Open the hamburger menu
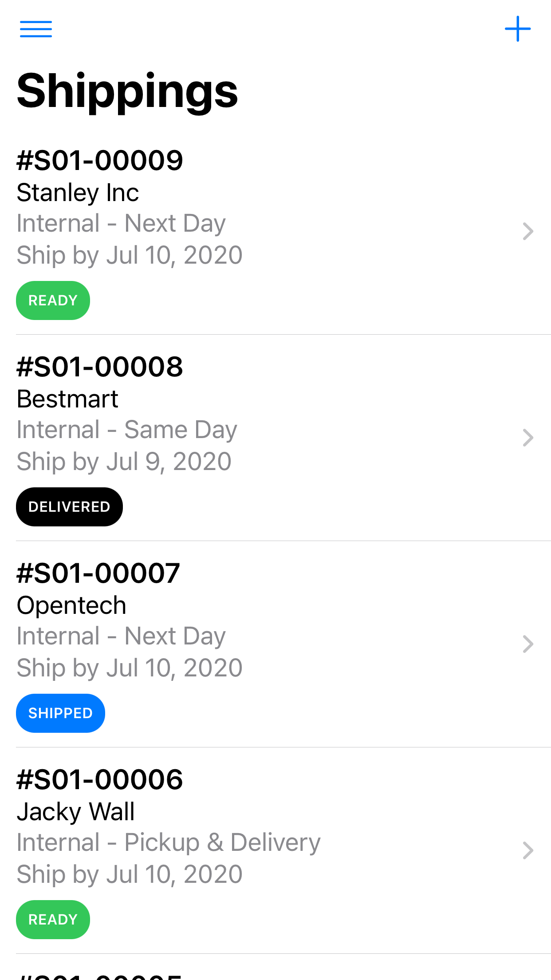 tap(36, 29)
